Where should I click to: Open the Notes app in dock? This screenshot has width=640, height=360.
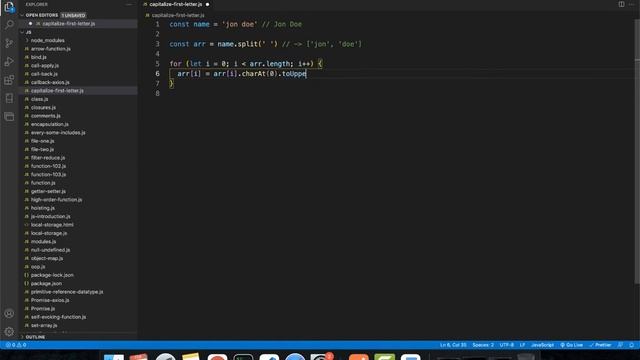point(191,357)
